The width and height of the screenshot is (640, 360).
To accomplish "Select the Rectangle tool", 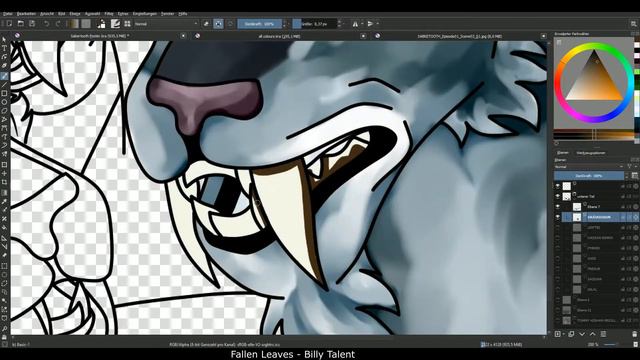I will click(x=4, y=93).
